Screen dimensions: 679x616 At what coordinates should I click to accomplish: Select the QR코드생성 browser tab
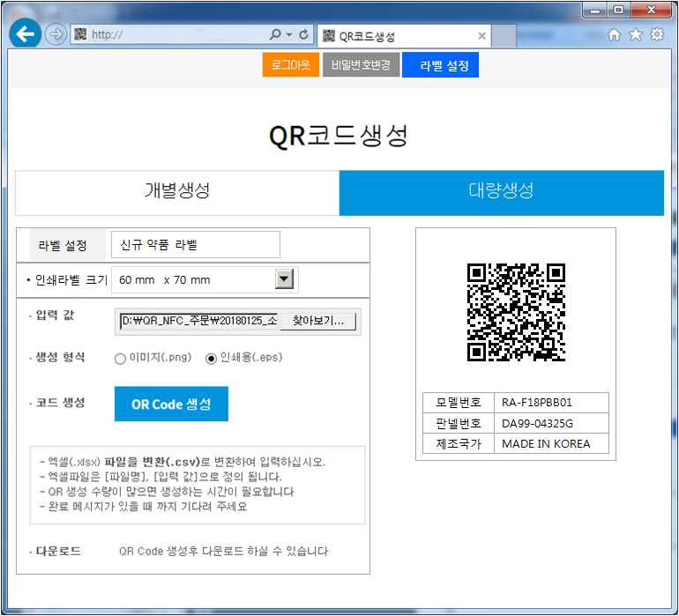[404, 36]
